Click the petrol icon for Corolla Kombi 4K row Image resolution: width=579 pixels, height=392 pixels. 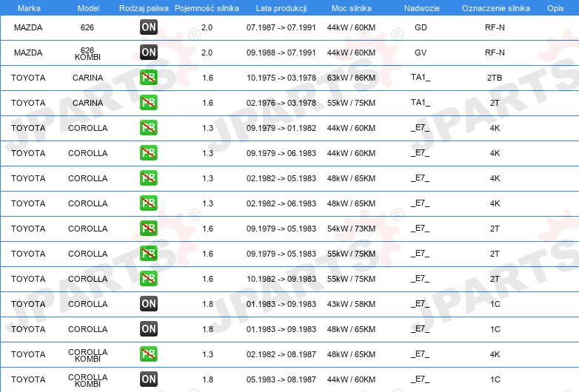point(148,354)
